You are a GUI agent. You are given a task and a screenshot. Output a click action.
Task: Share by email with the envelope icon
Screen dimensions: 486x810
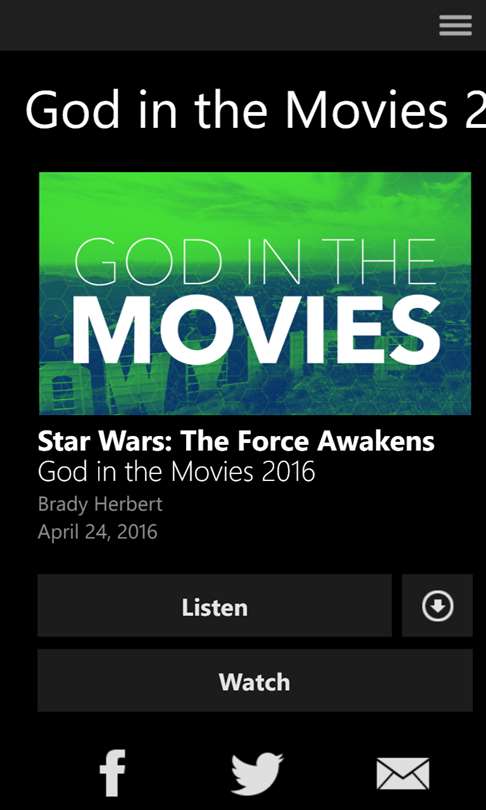[x=403, y=774]
